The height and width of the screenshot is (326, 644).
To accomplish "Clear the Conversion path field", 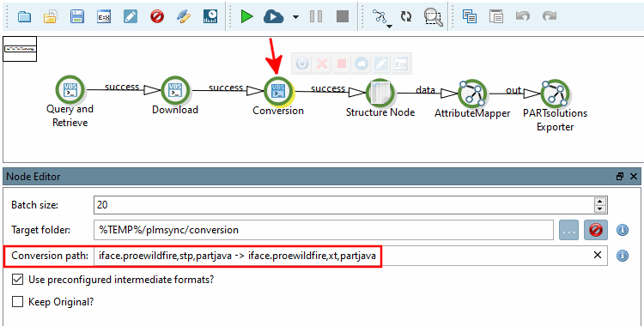I will (598, 255).
